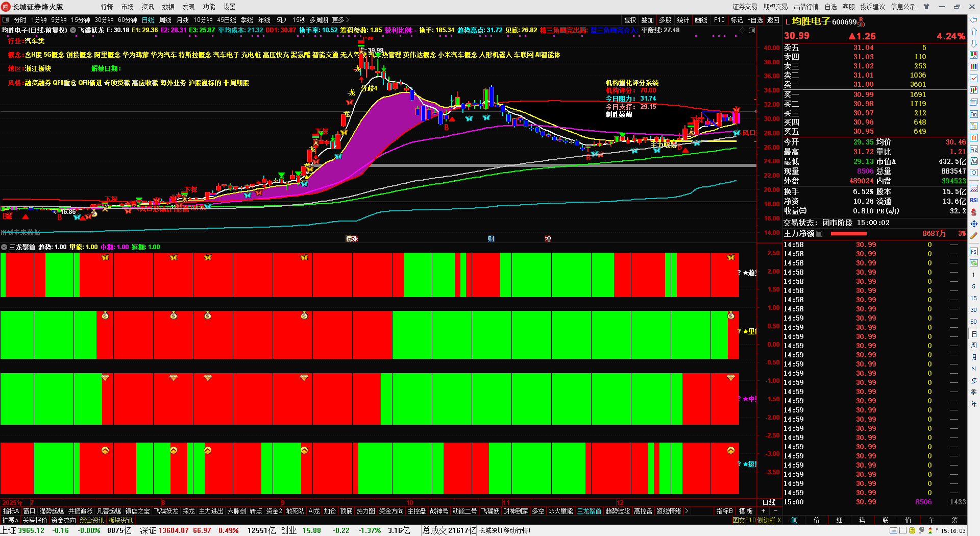Viewport: 980px width, 536px height.
Task: Open the f(x) formula icon in sidebar
Action: point(974,161)
